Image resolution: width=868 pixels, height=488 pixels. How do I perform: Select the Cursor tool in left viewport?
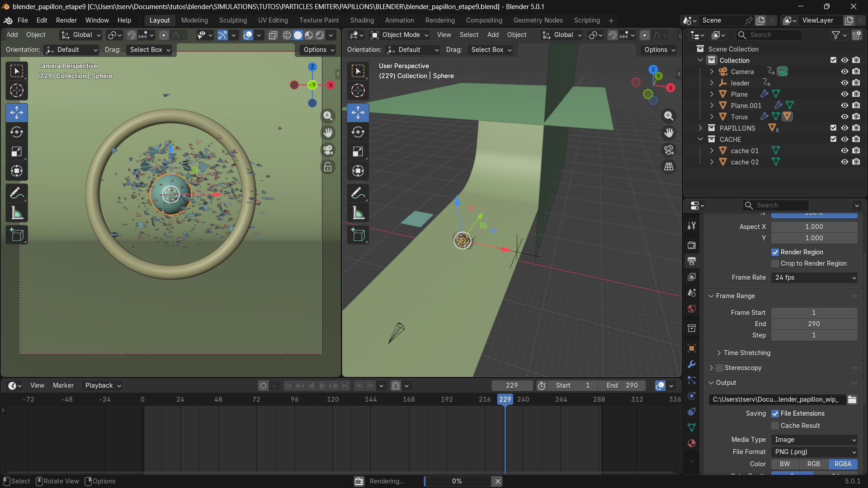(x=17, y=91)
